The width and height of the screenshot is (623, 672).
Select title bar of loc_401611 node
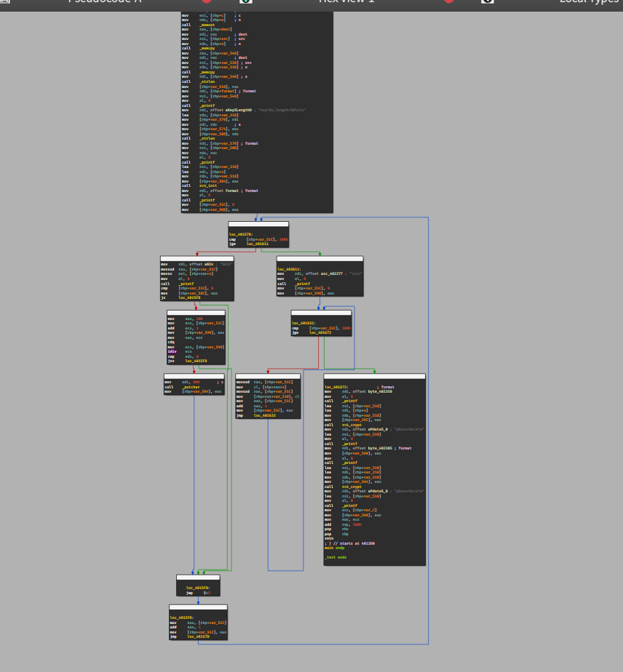click(320, 258)
